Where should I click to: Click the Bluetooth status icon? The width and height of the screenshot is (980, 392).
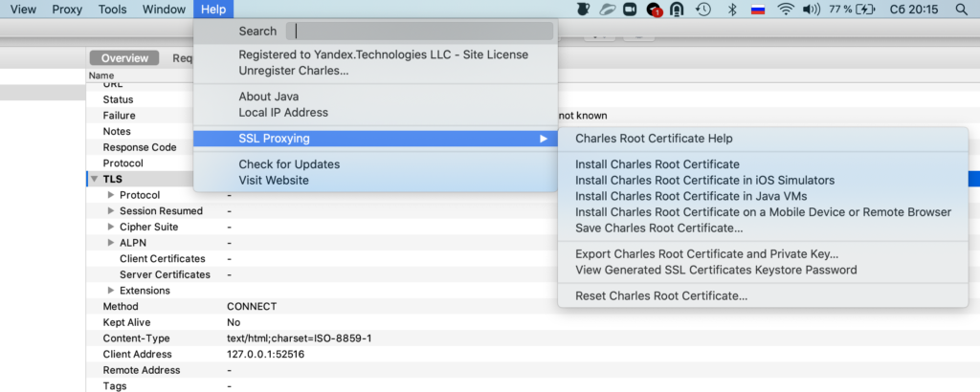732,10
